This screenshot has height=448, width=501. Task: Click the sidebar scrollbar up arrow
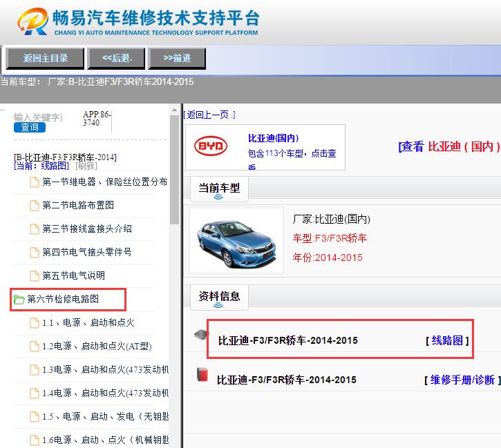point(174,110)
